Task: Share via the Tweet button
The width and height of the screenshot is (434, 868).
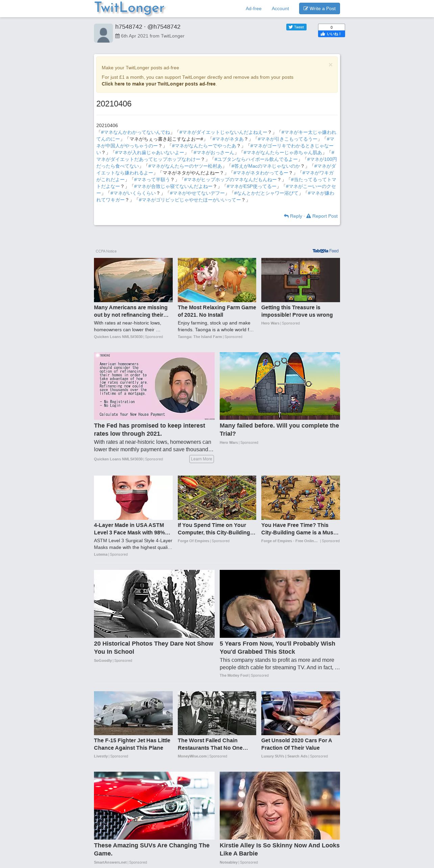Action: point(296,27)
